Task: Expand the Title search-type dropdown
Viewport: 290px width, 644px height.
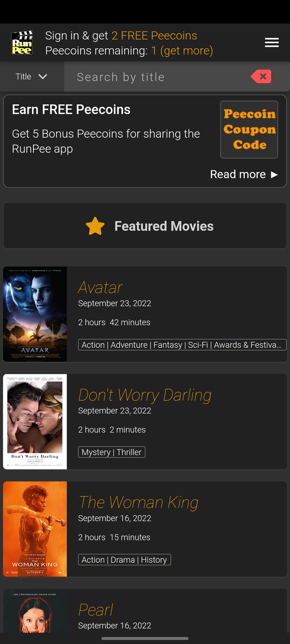Action: tap(32, 76)
